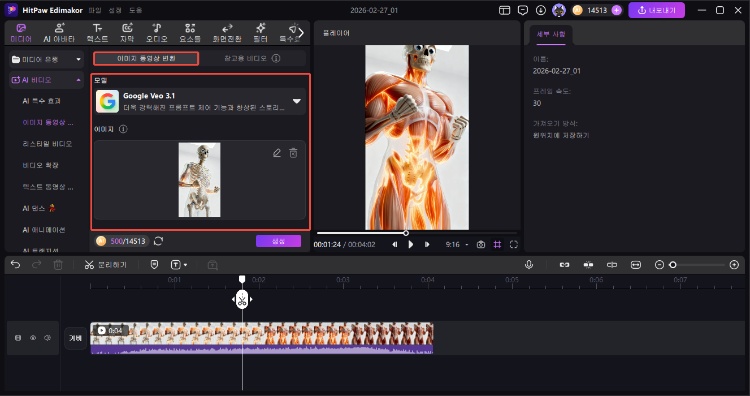Open the Google Veo 3.1 model dropdown

point(200,101)
